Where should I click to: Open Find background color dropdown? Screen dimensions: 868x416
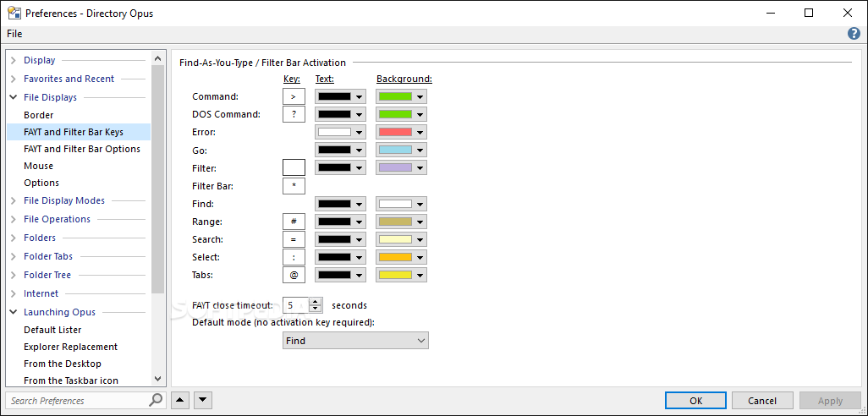[401, 204]
